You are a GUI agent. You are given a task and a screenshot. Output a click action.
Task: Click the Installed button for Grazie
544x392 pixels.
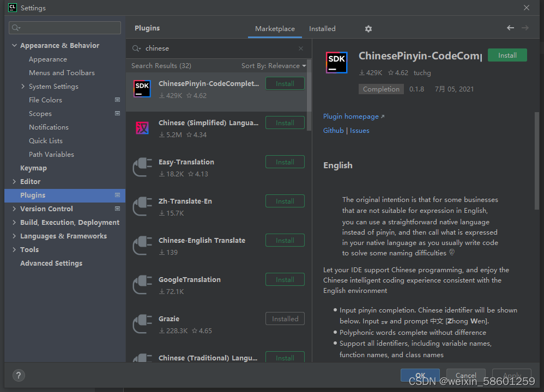285,318
